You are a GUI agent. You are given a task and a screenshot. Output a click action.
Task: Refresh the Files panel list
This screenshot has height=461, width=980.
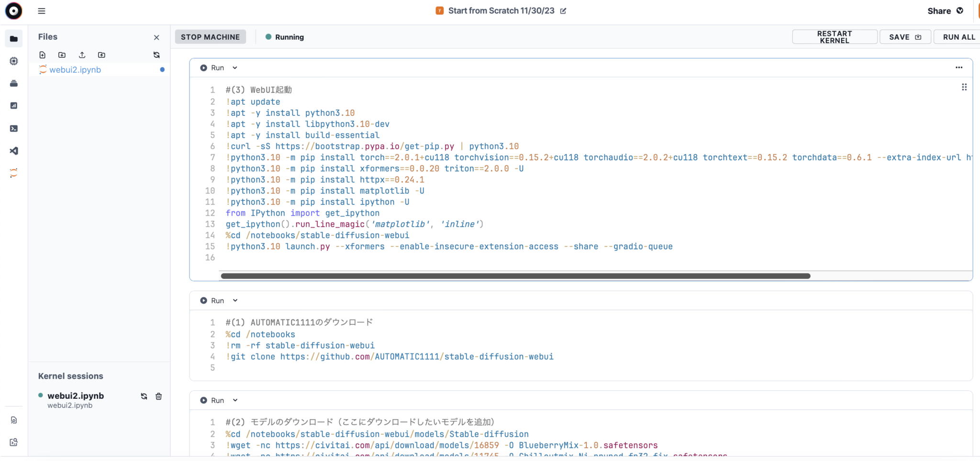(156, 55)
